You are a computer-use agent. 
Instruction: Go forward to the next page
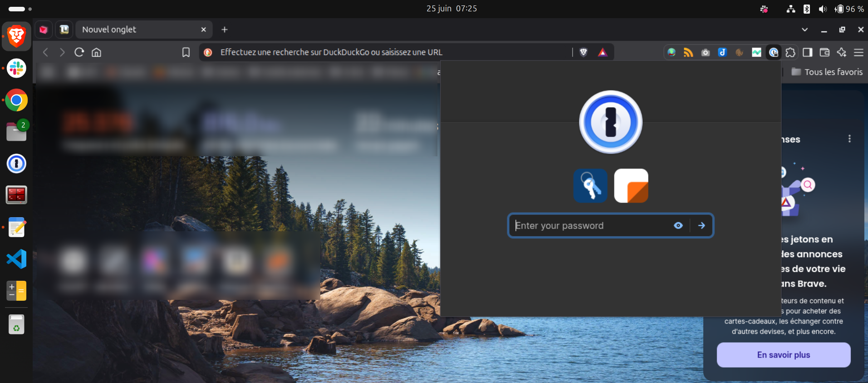coord(62,52)
